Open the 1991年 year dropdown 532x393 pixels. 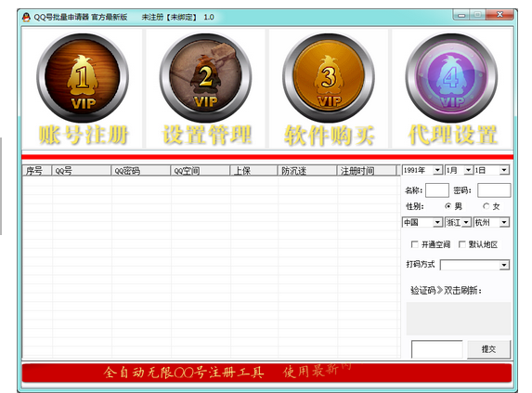tap(437, 170)
